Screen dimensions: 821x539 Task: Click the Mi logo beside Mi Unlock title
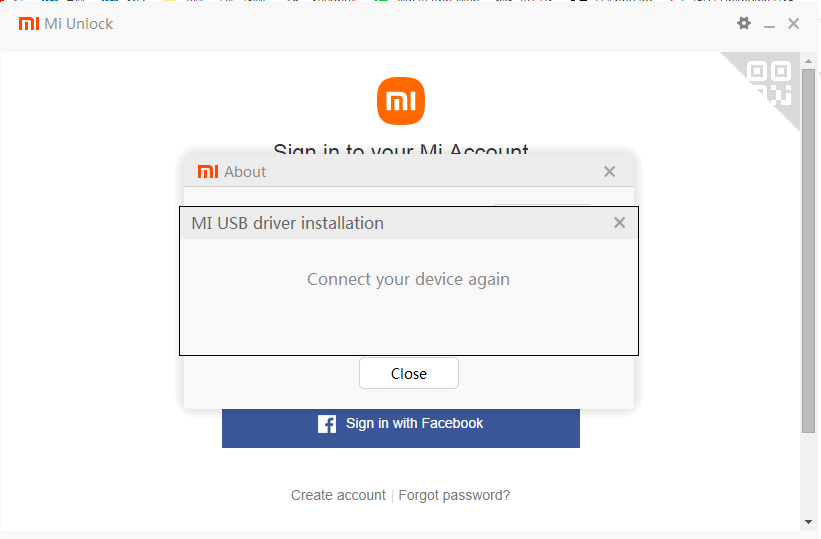point(29,24)
